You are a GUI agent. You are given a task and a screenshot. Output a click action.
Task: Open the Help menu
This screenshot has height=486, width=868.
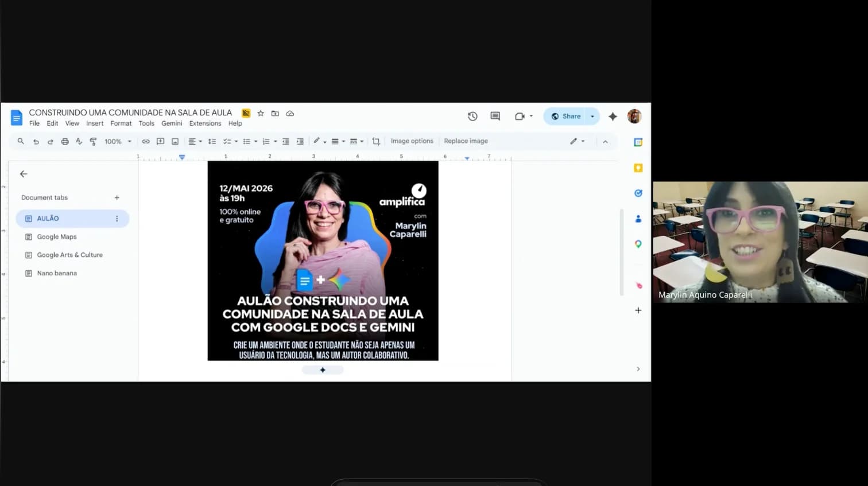click(235, 123)
